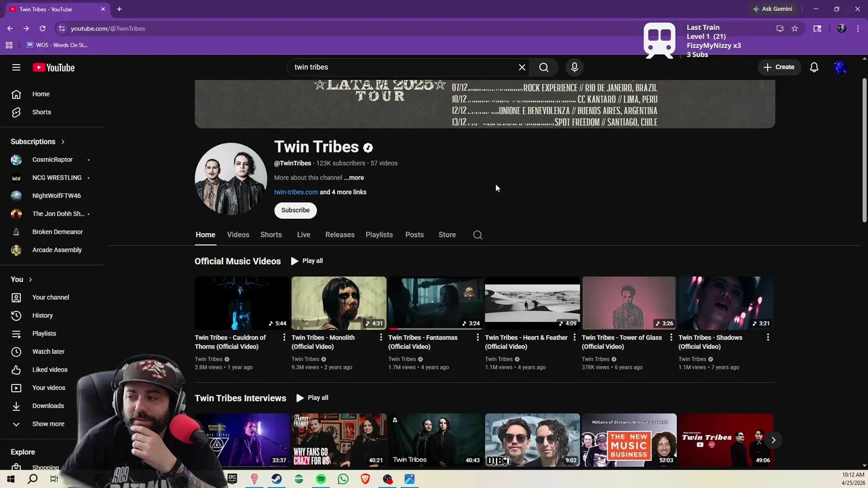This screenshot has width=868, height=488.
Task: Open Your channel in the sidebar
Action: pos(52,298)
